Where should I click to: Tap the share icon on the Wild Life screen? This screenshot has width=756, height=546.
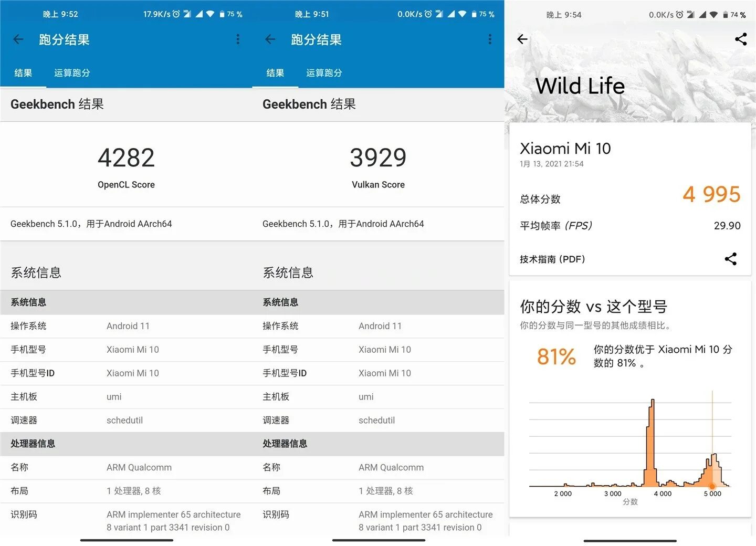pyautogui.click(x=741, y=39)
